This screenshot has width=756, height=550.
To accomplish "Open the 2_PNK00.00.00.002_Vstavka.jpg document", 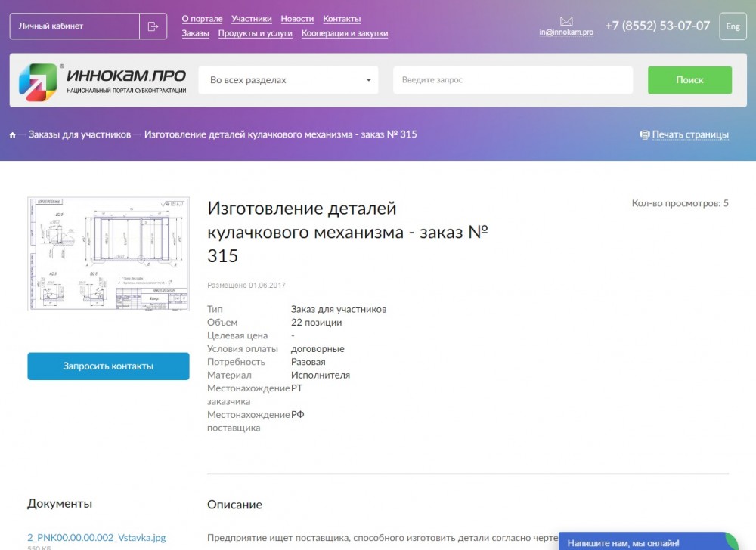I will (x=96, y=536).
